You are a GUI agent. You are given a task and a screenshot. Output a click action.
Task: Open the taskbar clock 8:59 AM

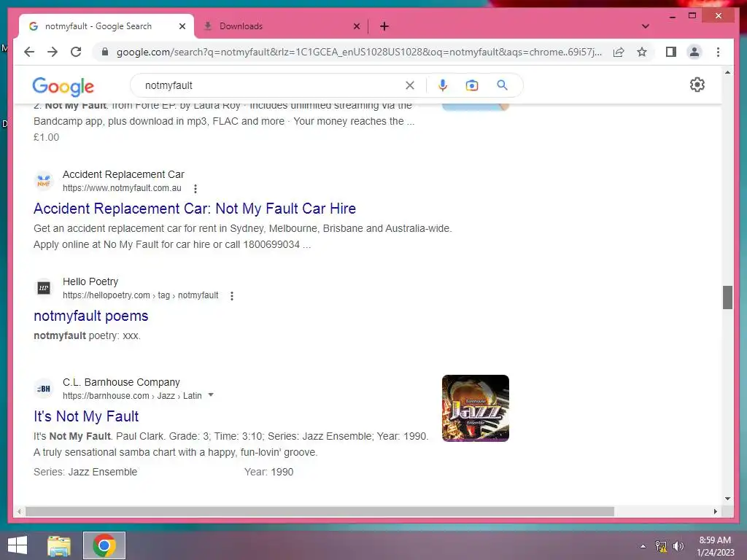tap(715, 546)
